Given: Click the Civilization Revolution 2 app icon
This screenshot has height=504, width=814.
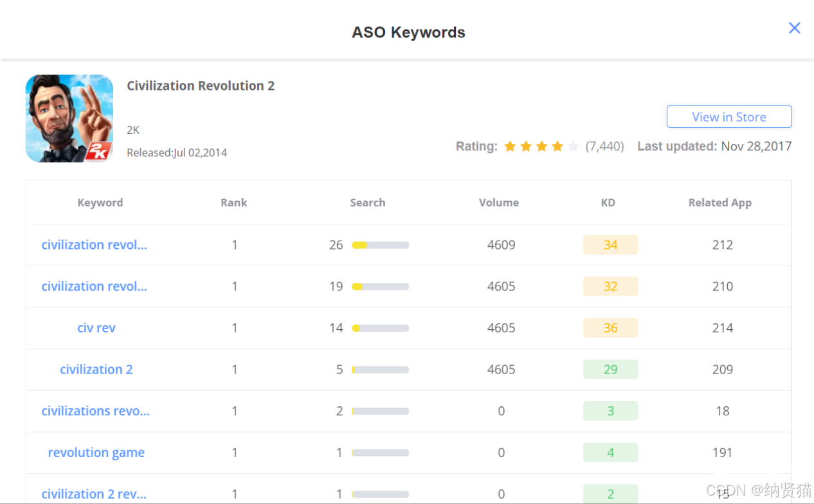Looking at the screenshot, I should (x=69, y=118).
